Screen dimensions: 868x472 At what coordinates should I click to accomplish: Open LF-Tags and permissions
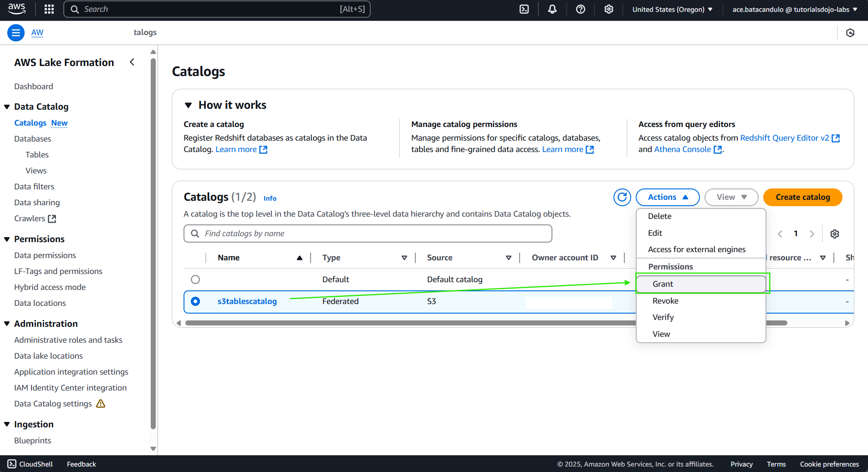click(58, 271)
